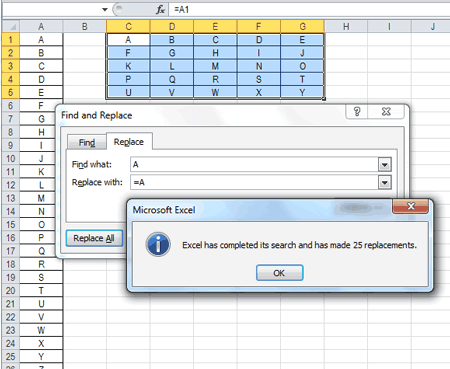This screenshot has width=450, height=369.
Task: Click cell G5 containing Y
Action: pos(302,92)
